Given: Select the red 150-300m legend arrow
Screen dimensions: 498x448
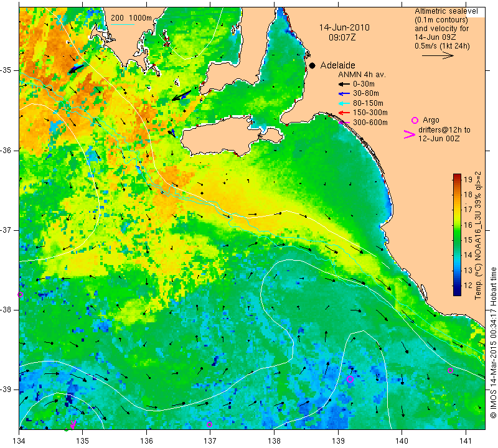Looking at the screenshot, I should [344, 113].
